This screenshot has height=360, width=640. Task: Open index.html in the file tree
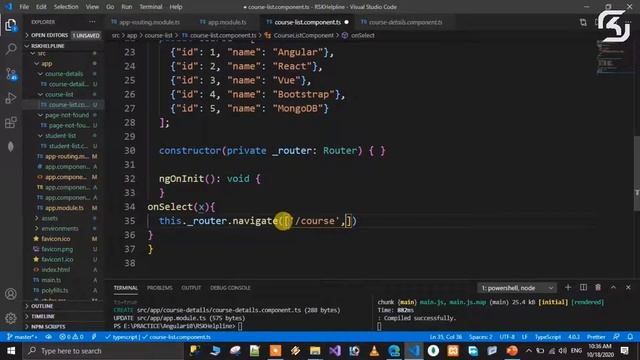click(56, 270)
